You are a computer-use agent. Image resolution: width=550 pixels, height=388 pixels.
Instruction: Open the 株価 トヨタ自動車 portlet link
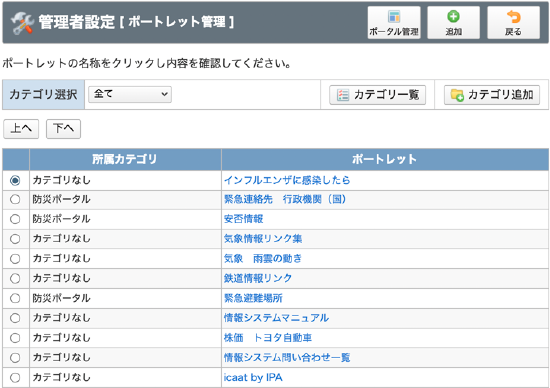tap(268, 338)
